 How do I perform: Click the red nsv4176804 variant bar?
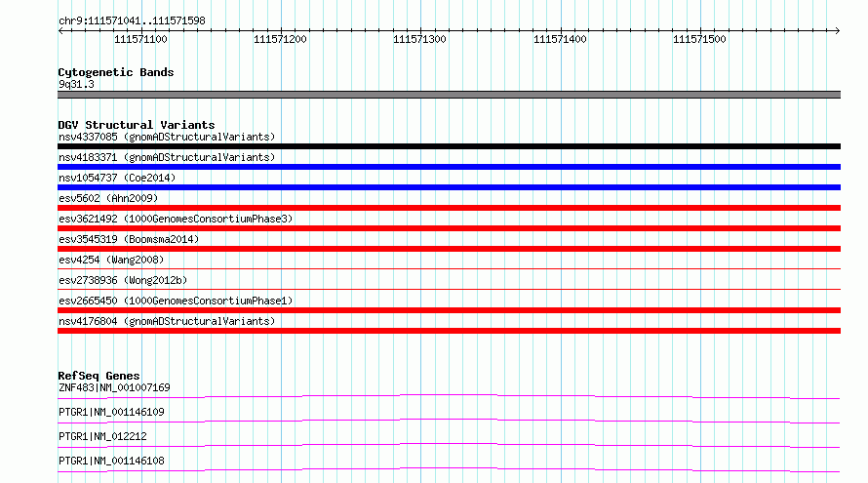(x=449, y=331)
